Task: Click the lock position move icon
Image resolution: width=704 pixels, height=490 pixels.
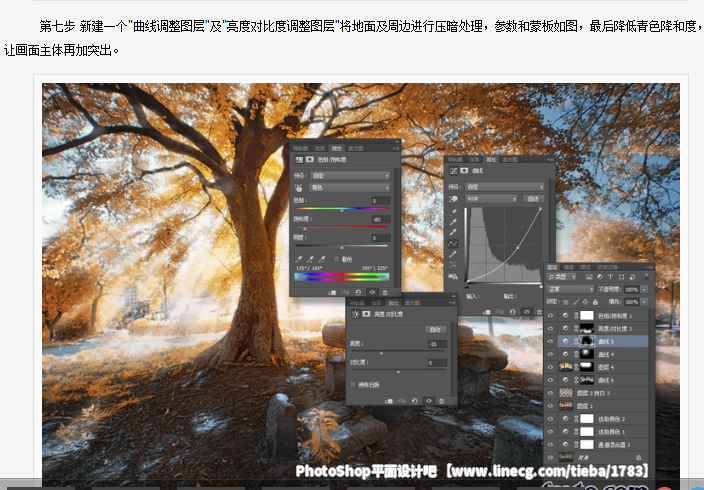Action: point(585,302)
